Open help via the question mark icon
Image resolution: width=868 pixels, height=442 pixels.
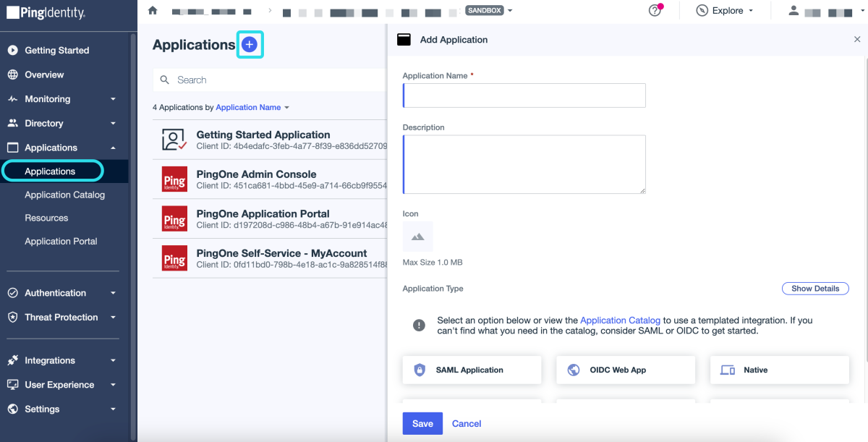click(x=653, y=11)
